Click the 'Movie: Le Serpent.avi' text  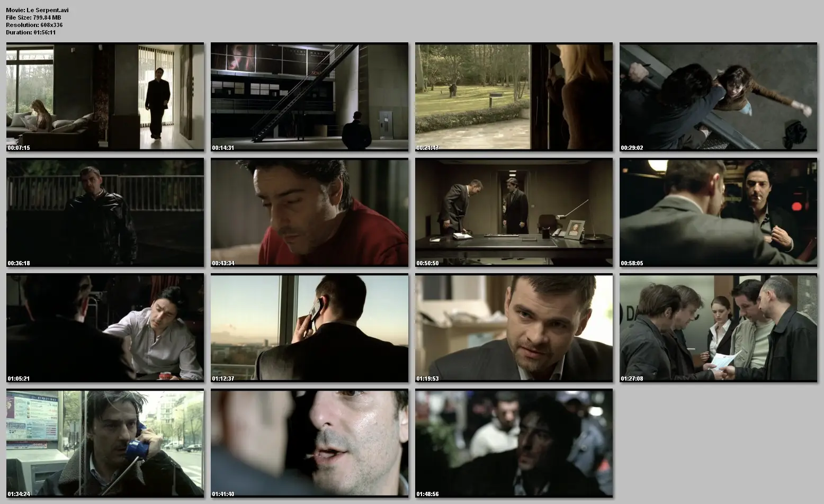click(x=37, y=10)
